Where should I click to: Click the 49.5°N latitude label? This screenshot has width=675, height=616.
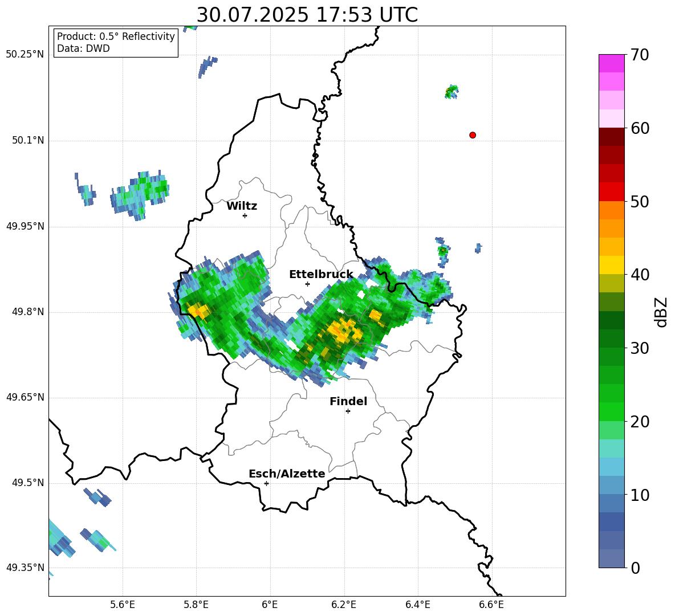pos(27,483)
